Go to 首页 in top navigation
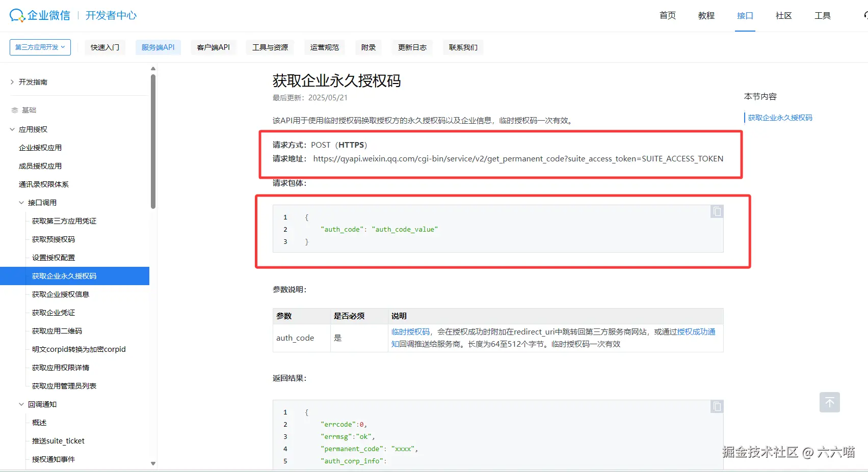 [668, 16]
